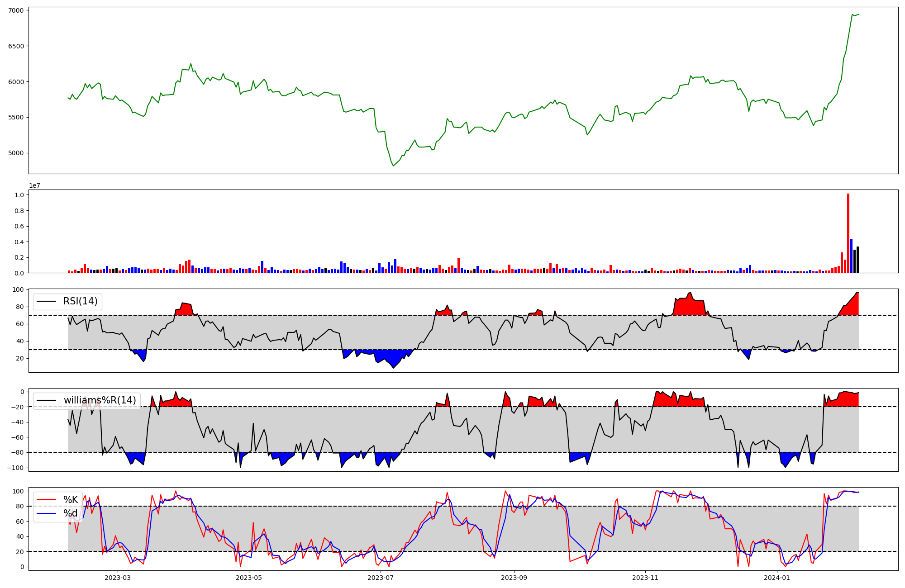This screenshot has height=588, width=905.
Task: Click the 2023-05 x-axis date label
Action: [x=249, y=578]
